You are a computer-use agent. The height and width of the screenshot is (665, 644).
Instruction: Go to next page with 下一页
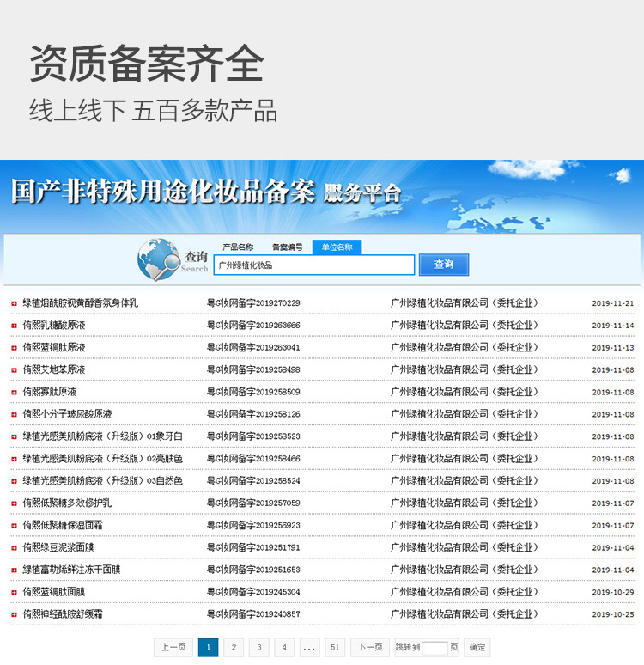[370, 647]
